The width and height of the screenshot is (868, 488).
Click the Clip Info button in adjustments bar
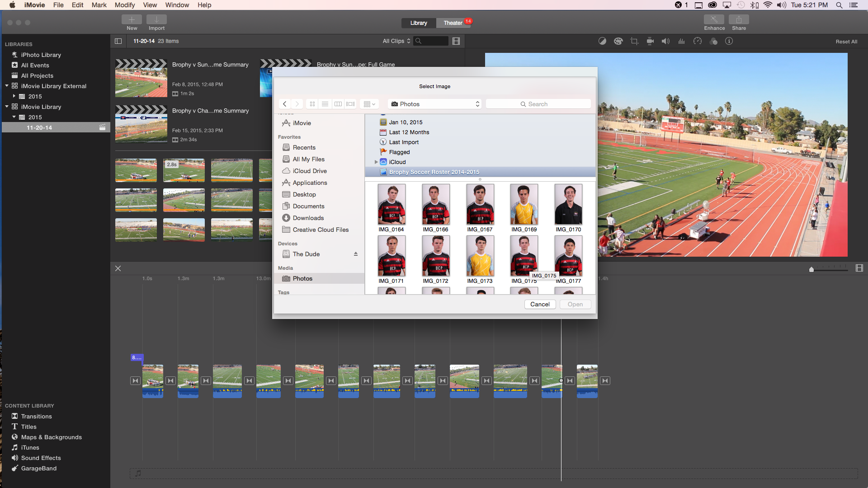(x=729, y=41)
